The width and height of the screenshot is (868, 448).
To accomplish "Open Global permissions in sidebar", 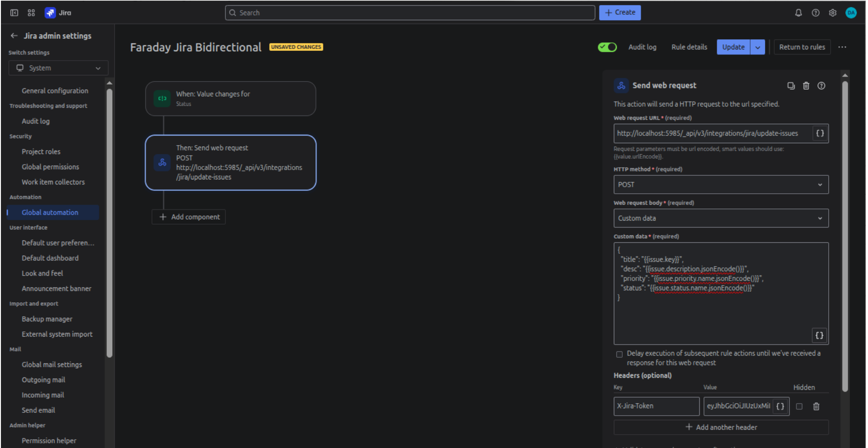I will pyautogui.click(x=50, y=167).
